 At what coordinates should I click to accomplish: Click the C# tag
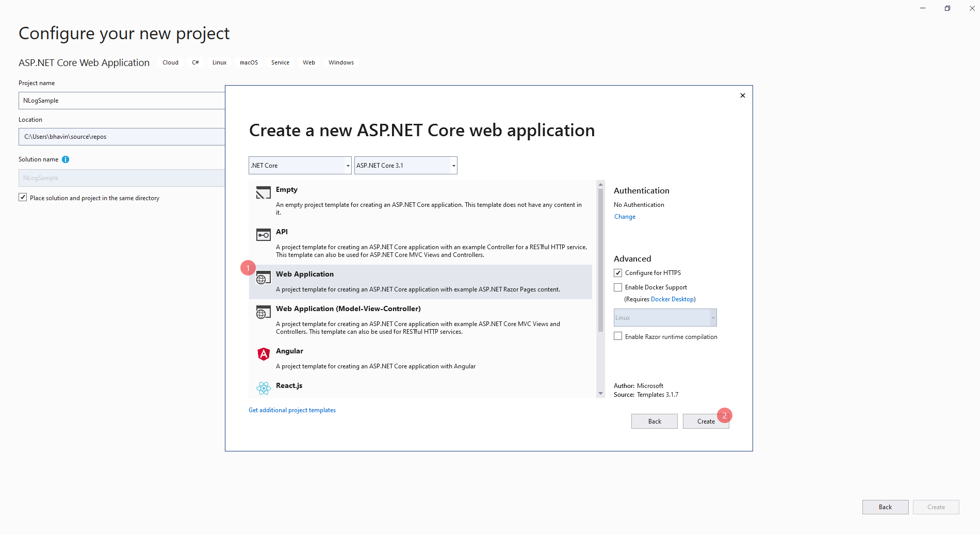tap(195, 62)
